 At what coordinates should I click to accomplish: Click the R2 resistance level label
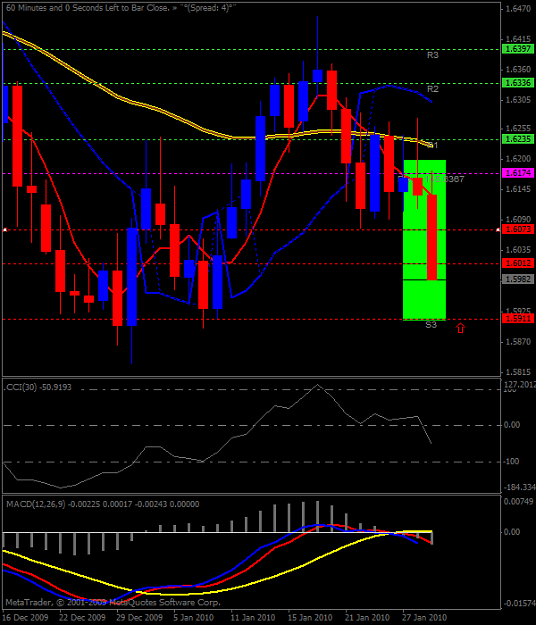pyautogui.click(x=432, y=89)
